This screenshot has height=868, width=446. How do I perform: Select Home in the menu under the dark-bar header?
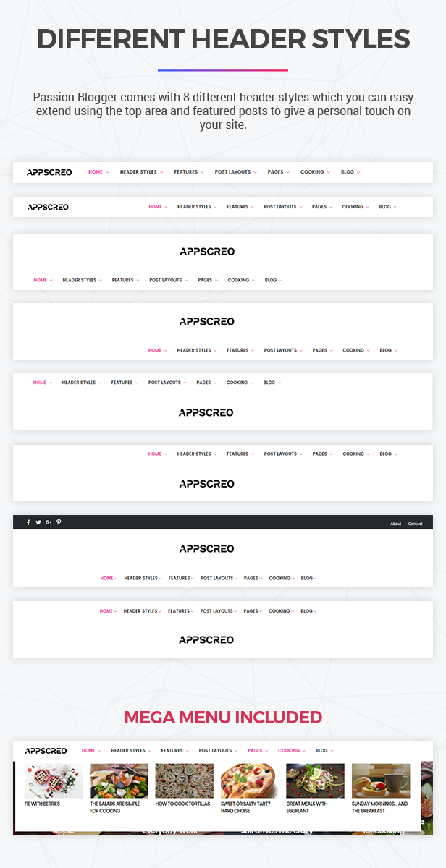106,578
